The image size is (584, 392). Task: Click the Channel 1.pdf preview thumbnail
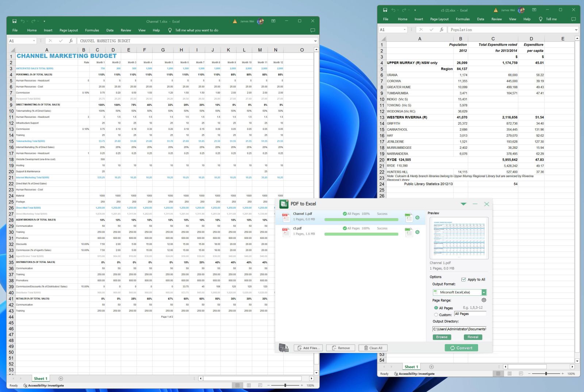tap(459, 238)
